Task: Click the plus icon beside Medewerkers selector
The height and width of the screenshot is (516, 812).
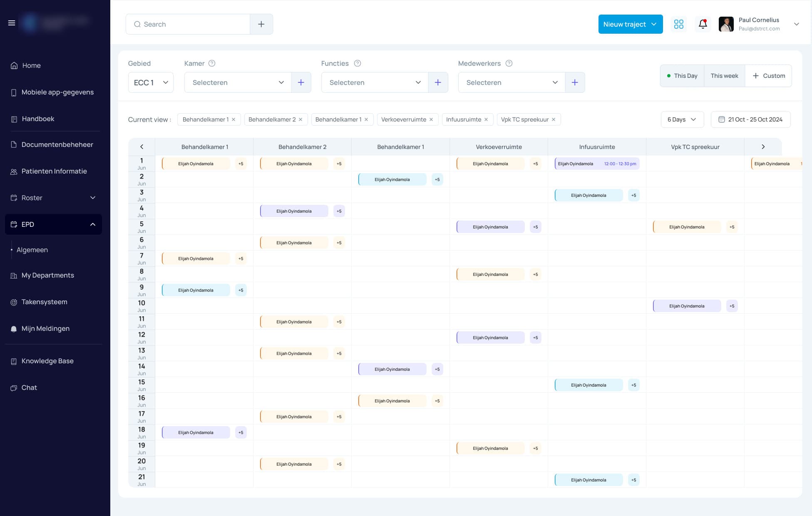Action: point(575,82)
